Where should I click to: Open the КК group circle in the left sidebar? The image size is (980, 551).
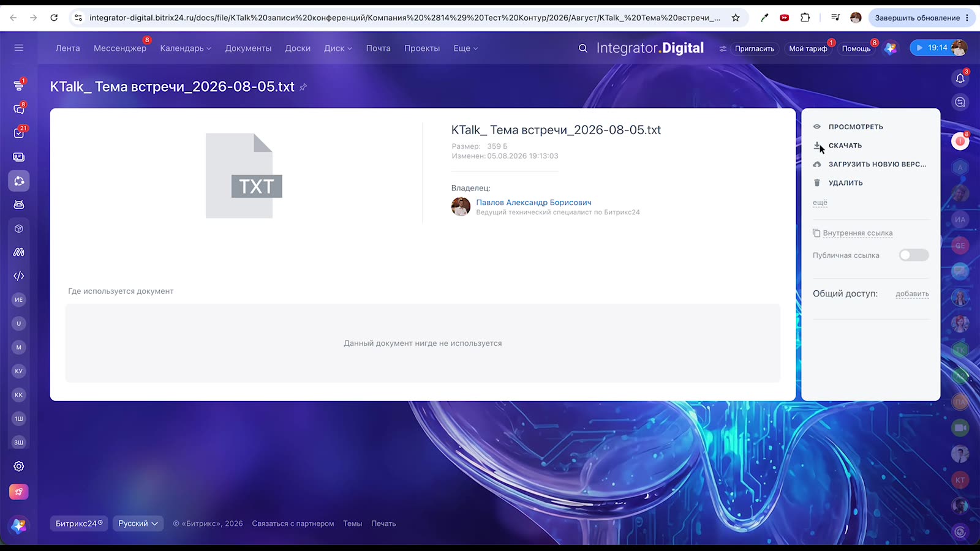pyautogui.click(x=19, y=395)
